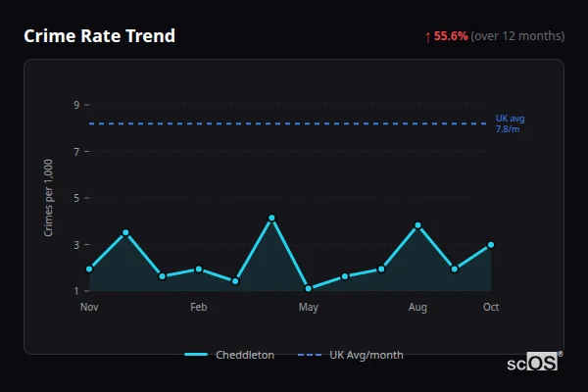Click the 'May' x-axis label
588x392 pixels.
click(309, 307)
